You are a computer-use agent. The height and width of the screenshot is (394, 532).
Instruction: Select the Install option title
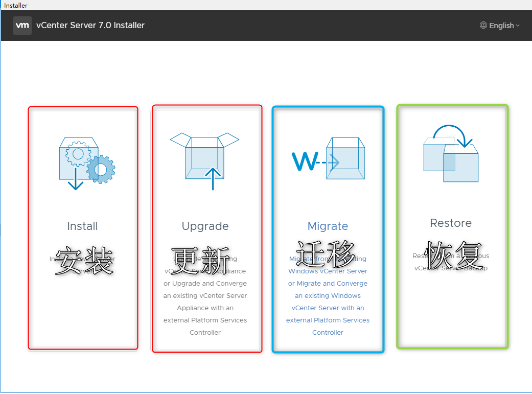coord(82,226)
